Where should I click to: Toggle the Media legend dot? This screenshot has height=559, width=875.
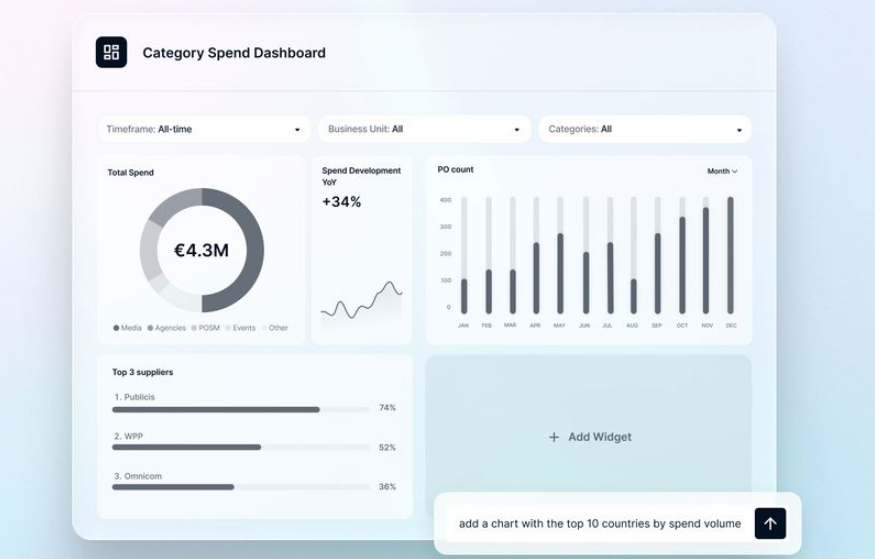[x=116, y=328]
